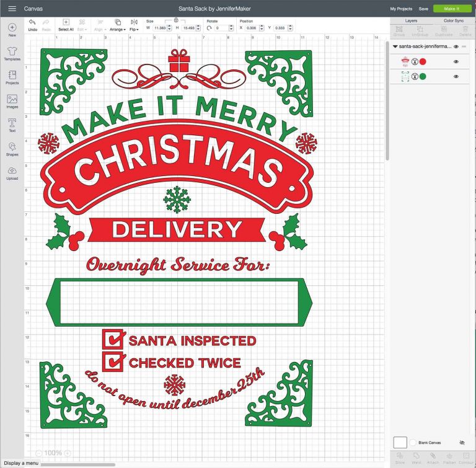
Task: Click the green layer thumbnail
Action: click(405, 76)
